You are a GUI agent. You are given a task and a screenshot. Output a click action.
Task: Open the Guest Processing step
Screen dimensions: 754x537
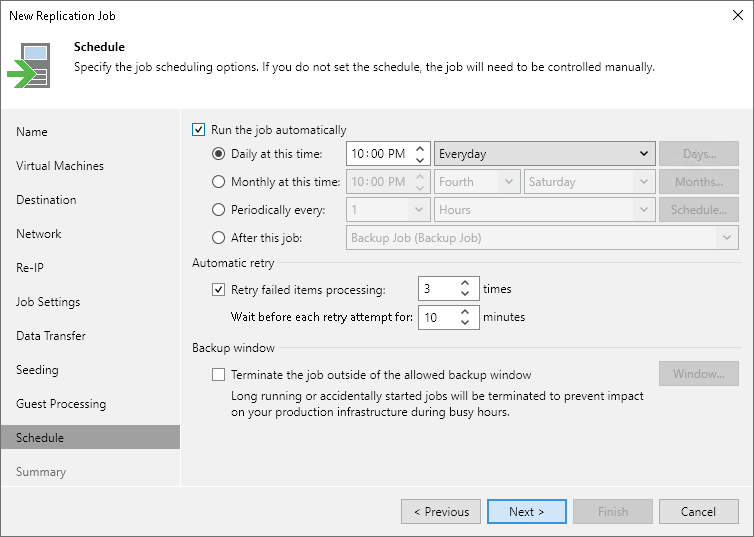(x=61, y=404)
